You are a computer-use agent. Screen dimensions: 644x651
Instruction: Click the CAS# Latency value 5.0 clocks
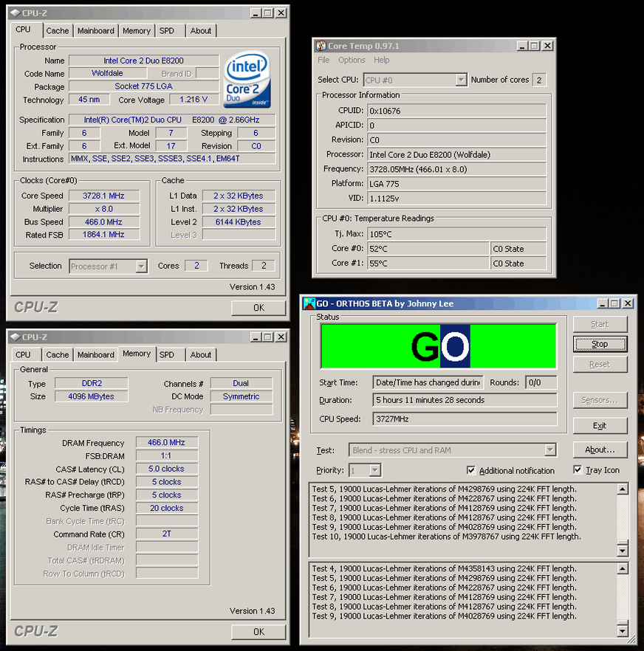coord(167,469)
